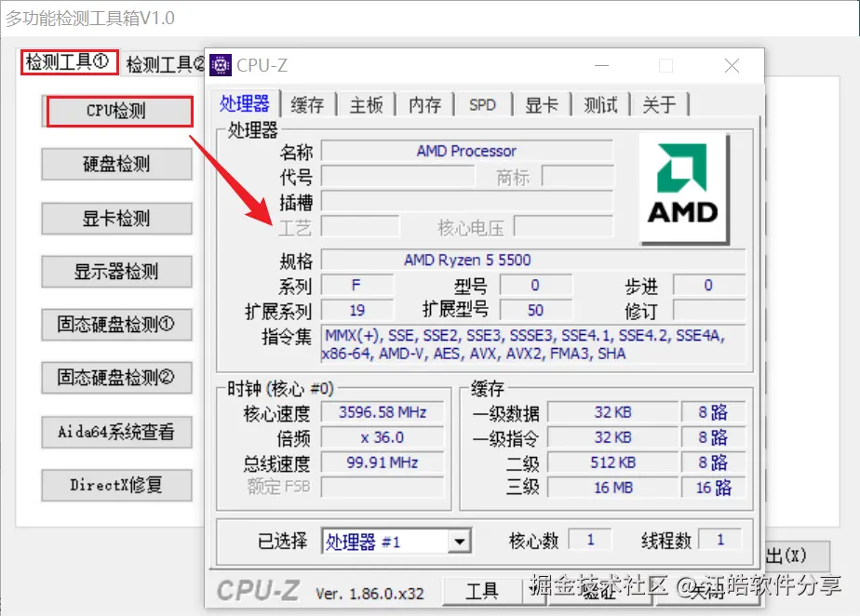This screenshot has height=616, width=860.
Task: Click the 512 KB level 2 cache value
Action: pos(613,462)
